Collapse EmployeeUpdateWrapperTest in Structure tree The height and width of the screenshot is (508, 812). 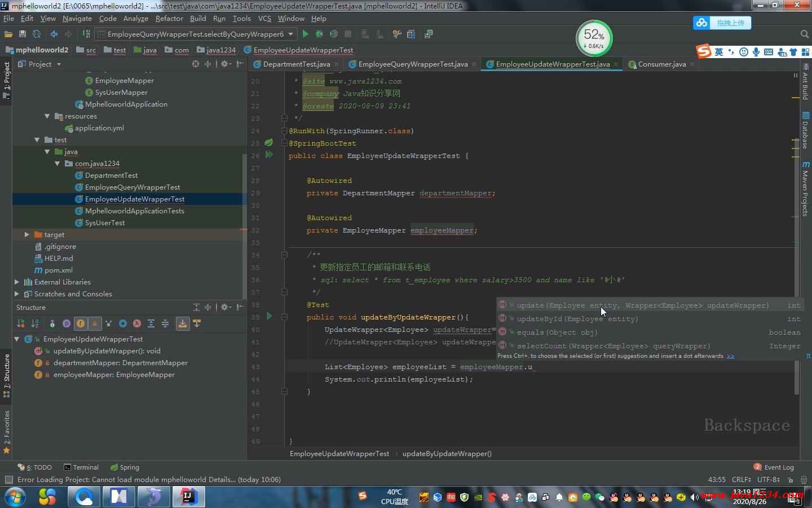tap(17, 339)
